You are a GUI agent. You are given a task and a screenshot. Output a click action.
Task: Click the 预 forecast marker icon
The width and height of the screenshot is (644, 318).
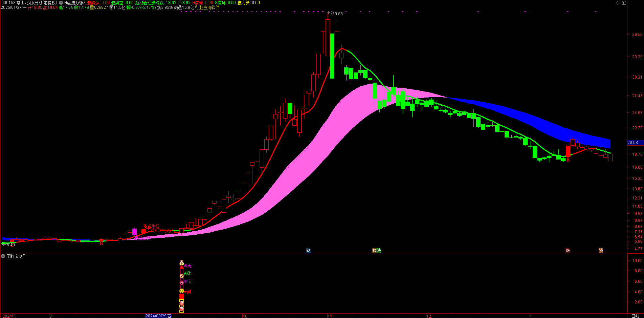click(601, 251)
